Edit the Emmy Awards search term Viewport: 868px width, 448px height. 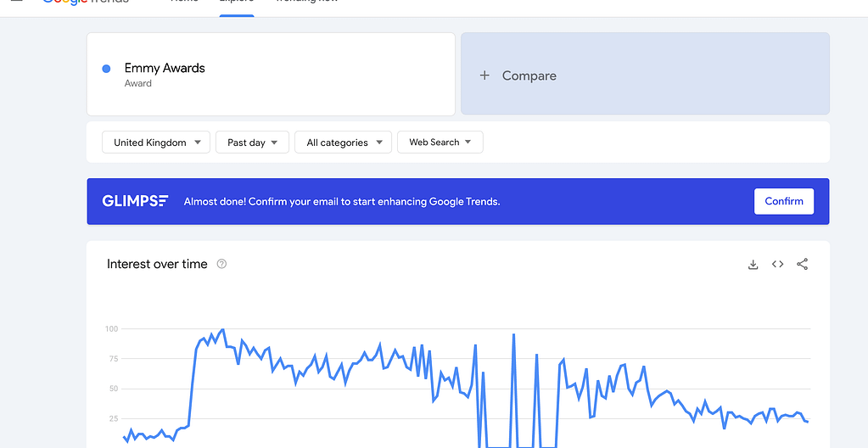[165, 69]
